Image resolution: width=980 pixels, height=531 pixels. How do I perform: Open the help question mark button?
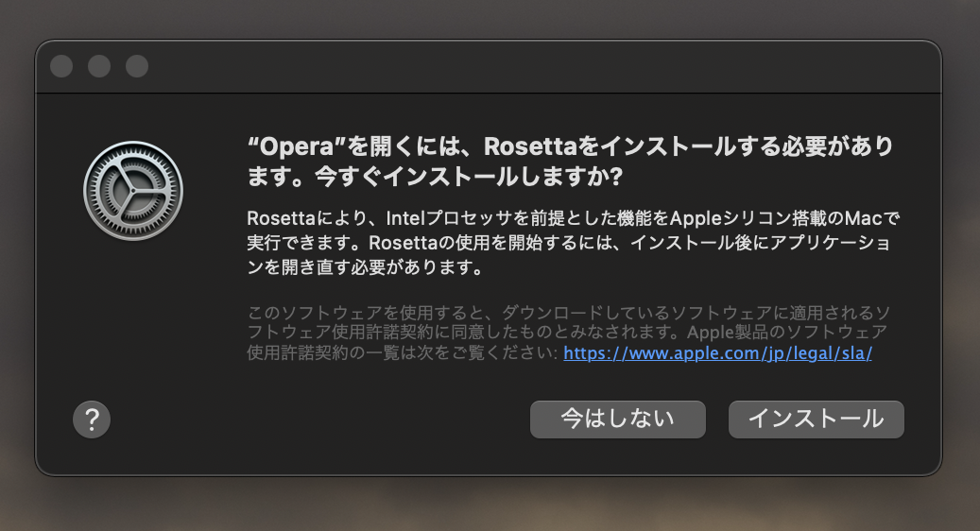(x=92, y=420)
